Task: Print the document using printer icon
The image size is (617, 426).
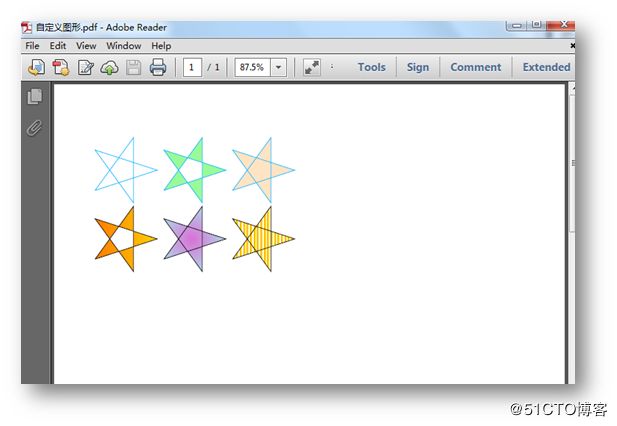Action: point(158,68)
